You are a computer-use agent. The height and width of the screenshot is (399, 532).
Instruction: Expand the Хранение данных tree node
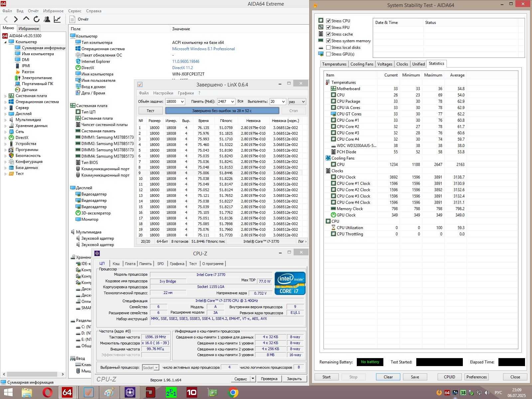[5, 126]
